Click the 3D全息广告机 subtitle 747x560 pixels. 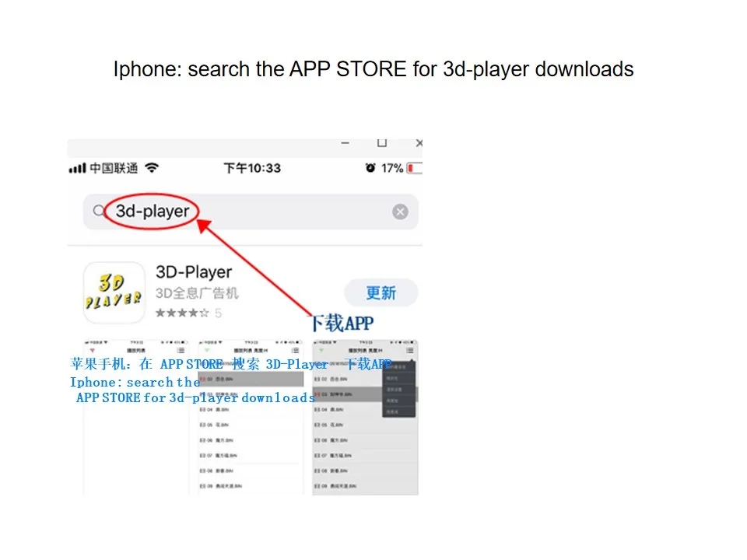coord(197,293)
